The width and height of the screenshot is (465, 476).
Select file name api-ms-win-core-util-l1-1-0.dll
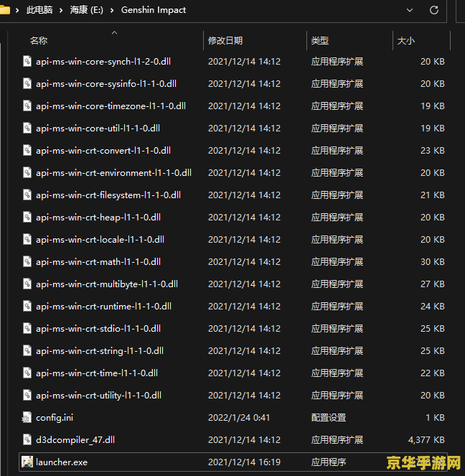(98, 129)
